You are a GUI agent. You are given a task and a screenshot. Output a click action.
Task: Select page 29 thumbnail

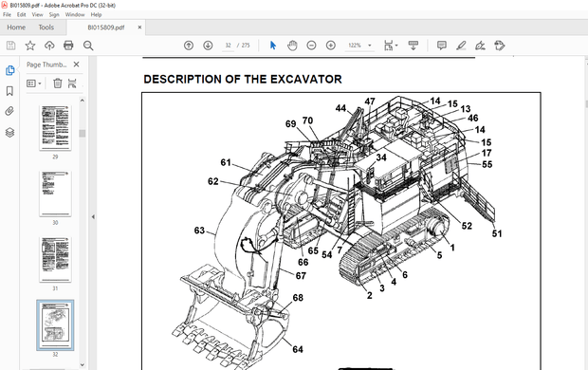tap(55, 127)
